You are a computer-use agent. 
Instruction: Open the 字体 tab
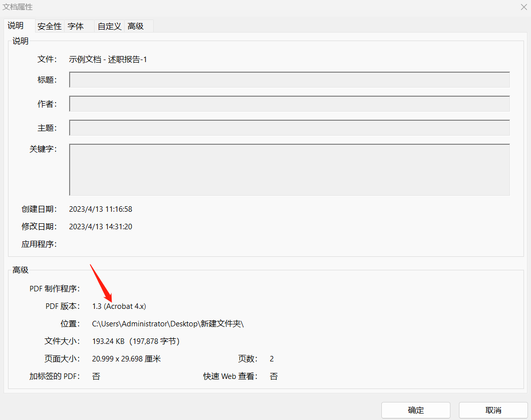(75, 26)
